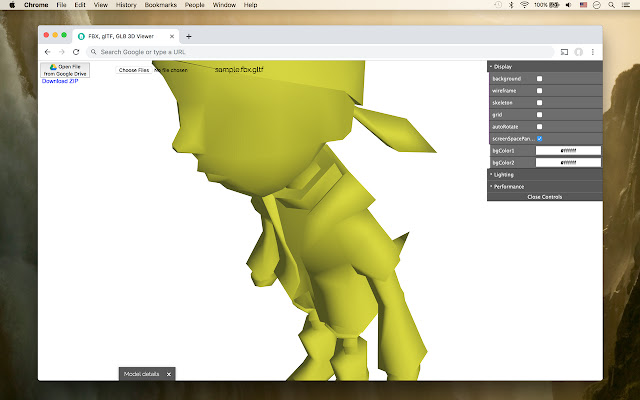Click the volume icon in menu bar

(x=569, y=5)
